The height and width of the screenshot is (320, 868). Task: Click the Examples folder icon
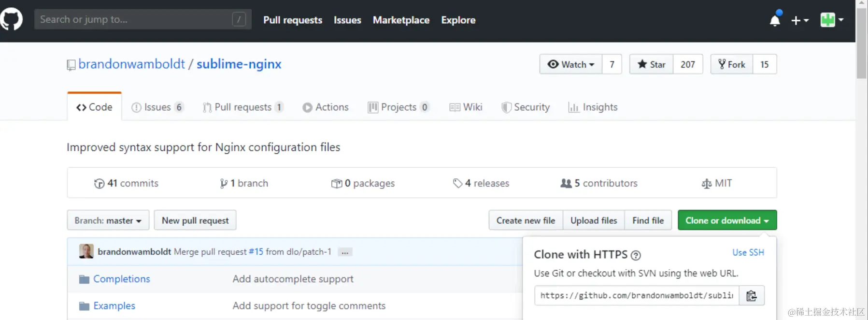(84, 306)
